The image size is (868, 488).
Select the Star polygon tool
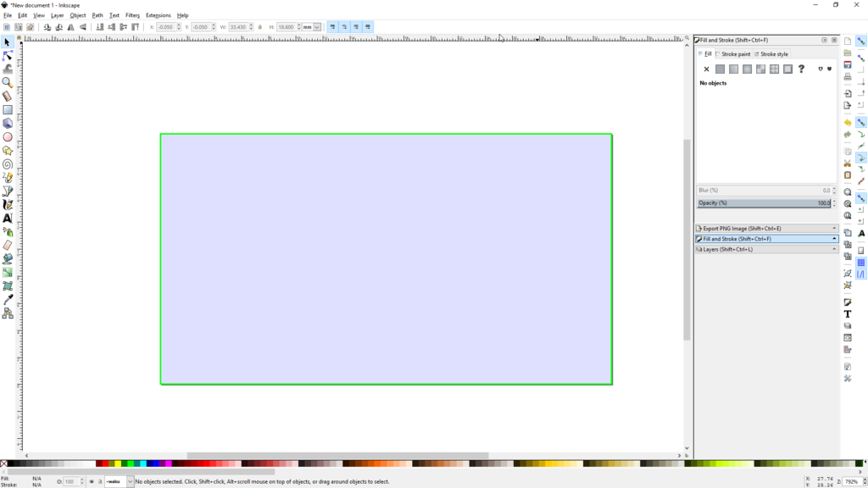point(7,151)
